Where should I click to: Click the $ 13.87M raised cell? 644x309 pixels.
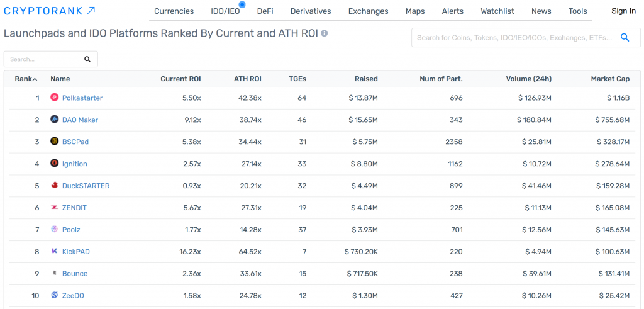pos(363,98)
